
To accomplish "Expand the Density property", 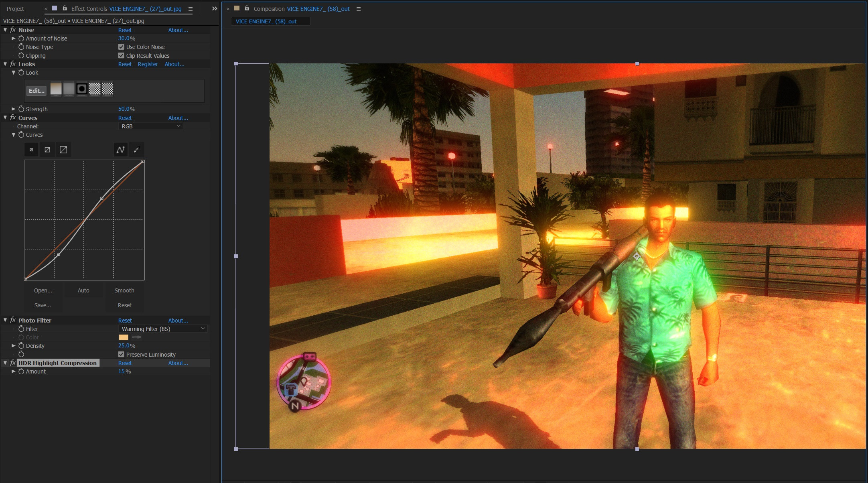I will [x=13, y=346].
